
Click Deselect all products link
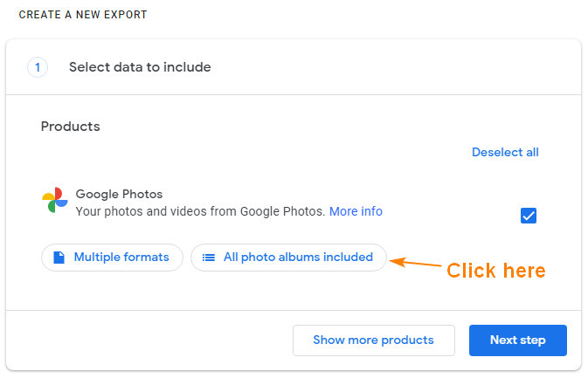coord(505,152)
